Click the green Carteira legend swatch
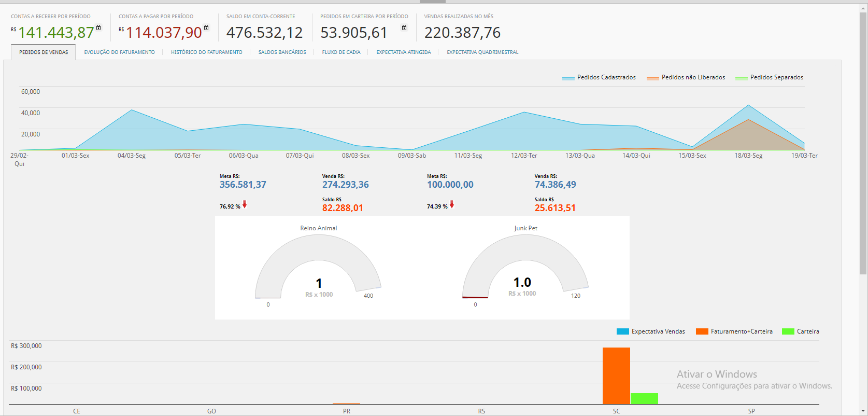This screenshot has width=868, height=416. click(x=788, y=331)
